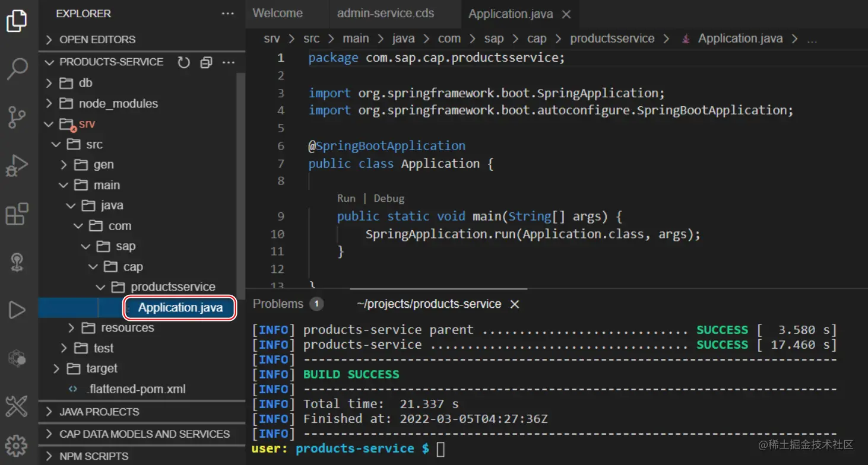Image resolution: width=868 pixels, height=465 pixels.
Task: Click BUILD SUCCESS text in terminal
Action: click(351, 375)
